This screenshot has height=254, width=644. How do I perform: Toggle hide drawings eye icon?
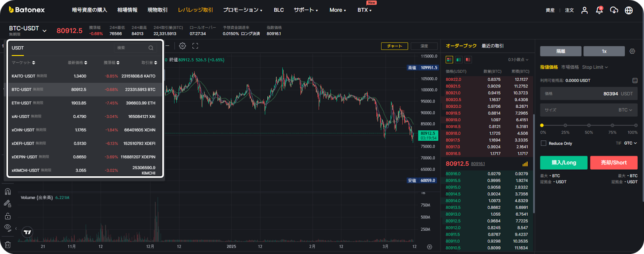coord(8,228)
